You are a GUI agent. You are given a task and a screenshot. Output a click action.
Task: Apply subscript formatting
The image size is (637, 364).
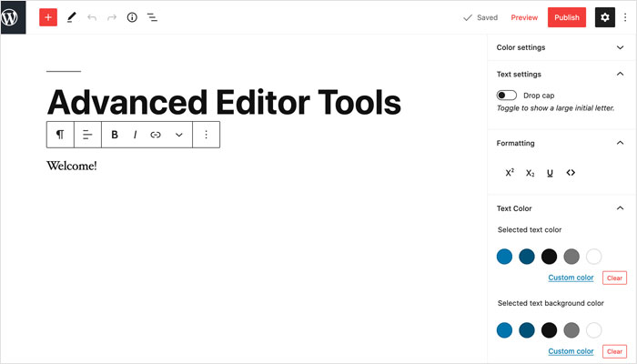[x=530, y=173]
